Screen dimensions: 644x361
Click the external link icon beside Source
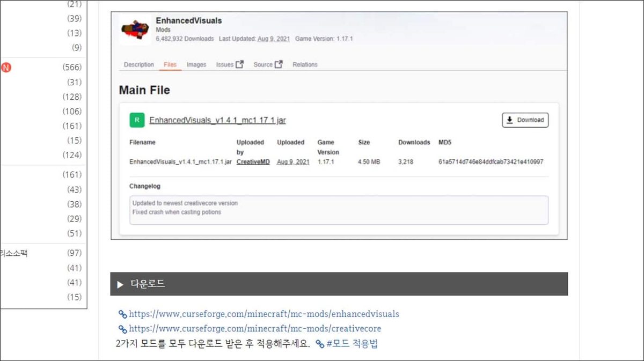point(279,64)
